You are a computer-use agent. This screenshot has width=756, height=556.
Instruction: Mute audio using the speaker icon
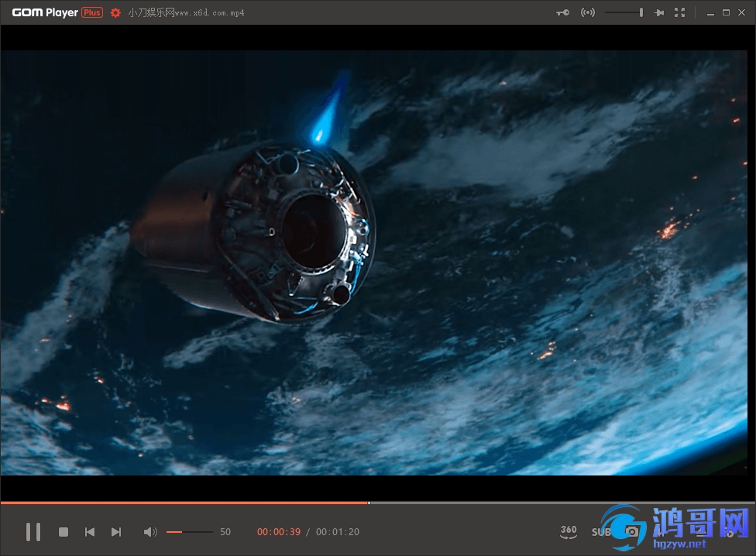pos(150,532)
